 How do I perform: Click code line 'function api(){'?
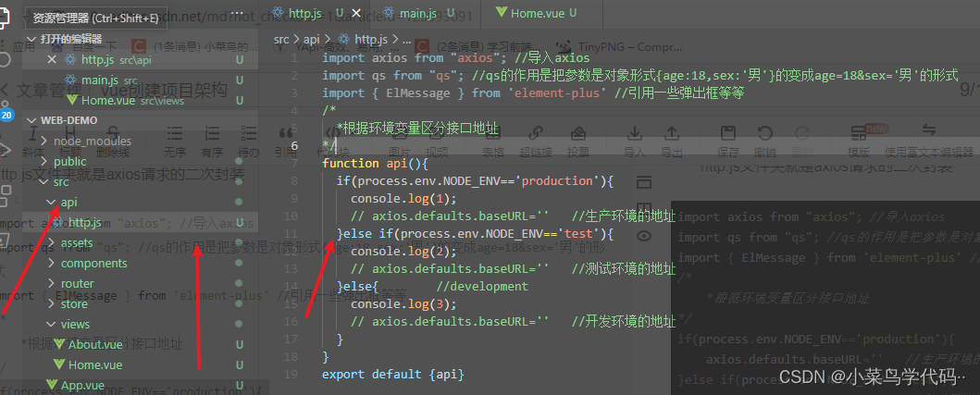point(375,163)
